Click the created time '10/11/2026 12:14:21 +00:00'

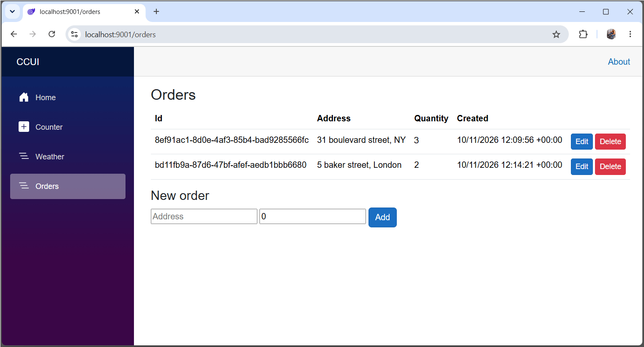[x=510, y=165]
